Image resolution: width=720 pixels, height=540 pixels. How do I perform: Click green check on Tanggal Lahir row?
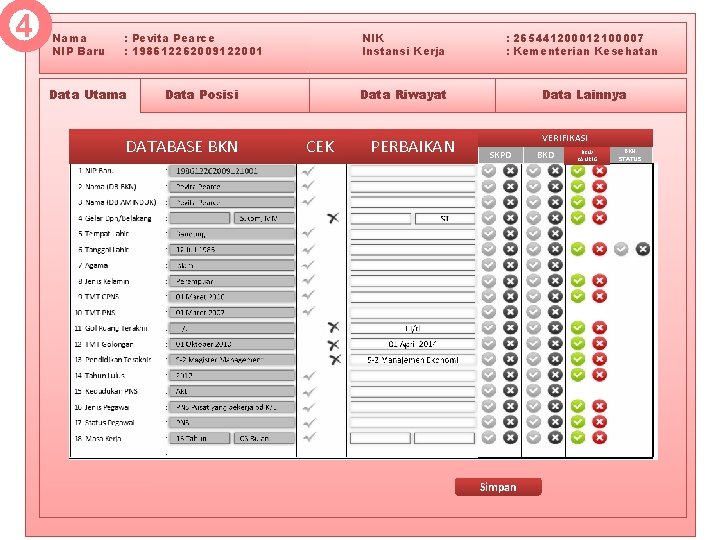pos(578,249)
